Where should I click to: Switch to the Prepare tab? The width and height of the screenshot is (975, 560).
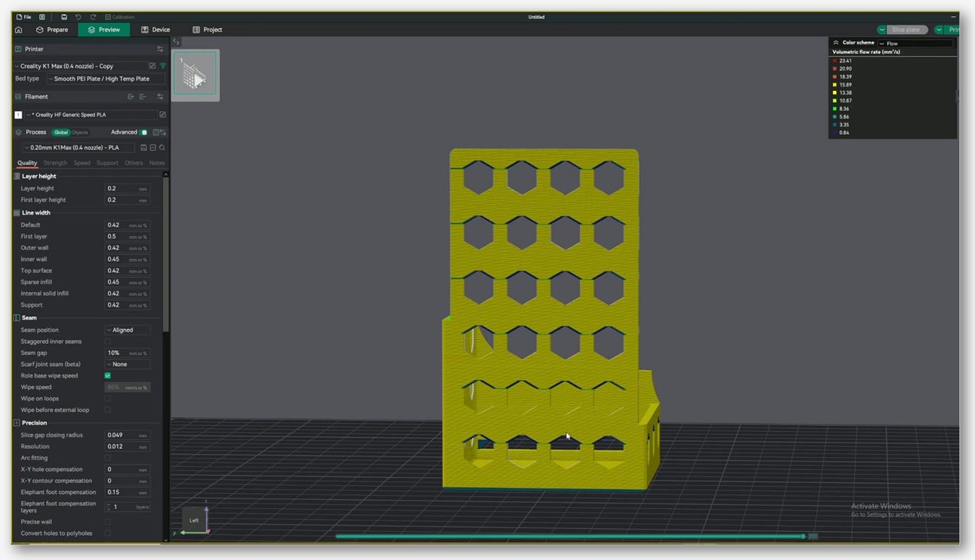point(52,30)
